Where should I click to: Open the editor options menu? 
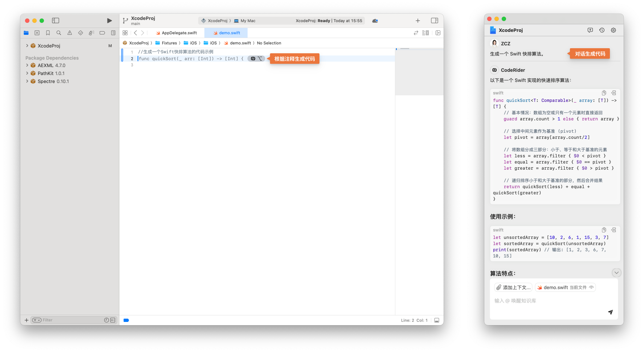click(x=425, y=33)
